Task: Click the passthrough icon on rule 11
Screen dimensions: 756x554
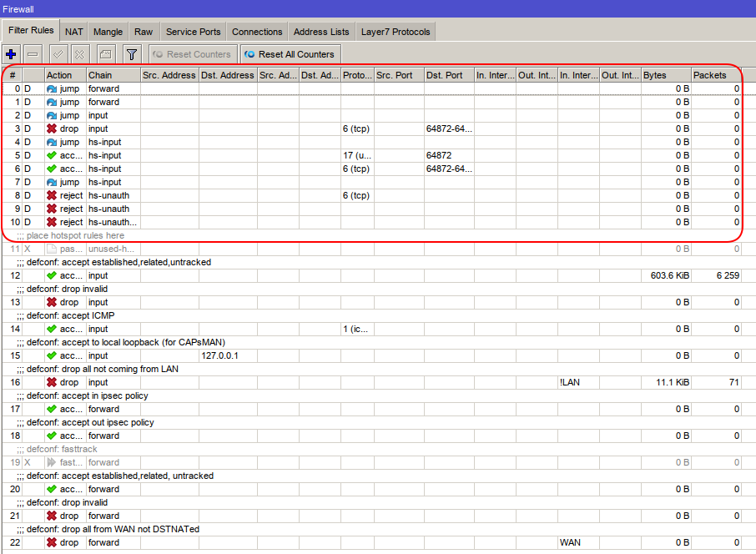Action: (x=52, y=249)
